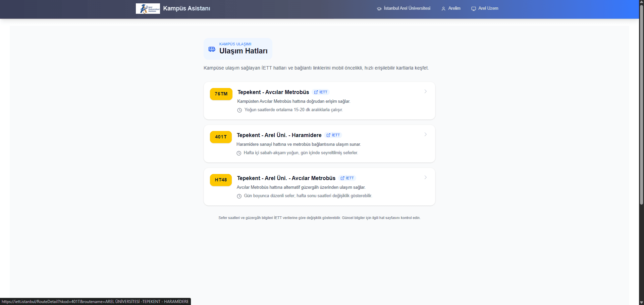644x305 pixels.
Task: Click the monitor icon beside Arel Uzem
Action: [x=474, y=9]
